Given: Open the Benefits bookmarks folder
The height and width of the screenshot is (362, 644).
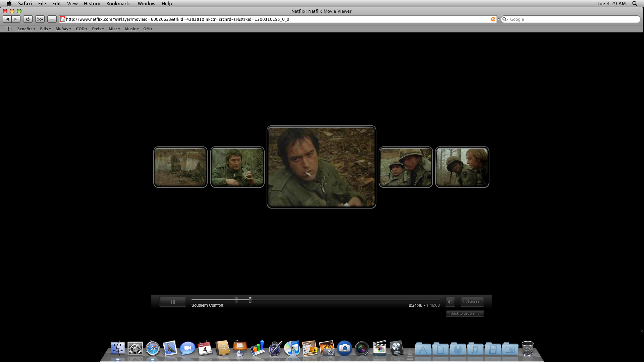Looking at the screenshot, I should 26,29.
